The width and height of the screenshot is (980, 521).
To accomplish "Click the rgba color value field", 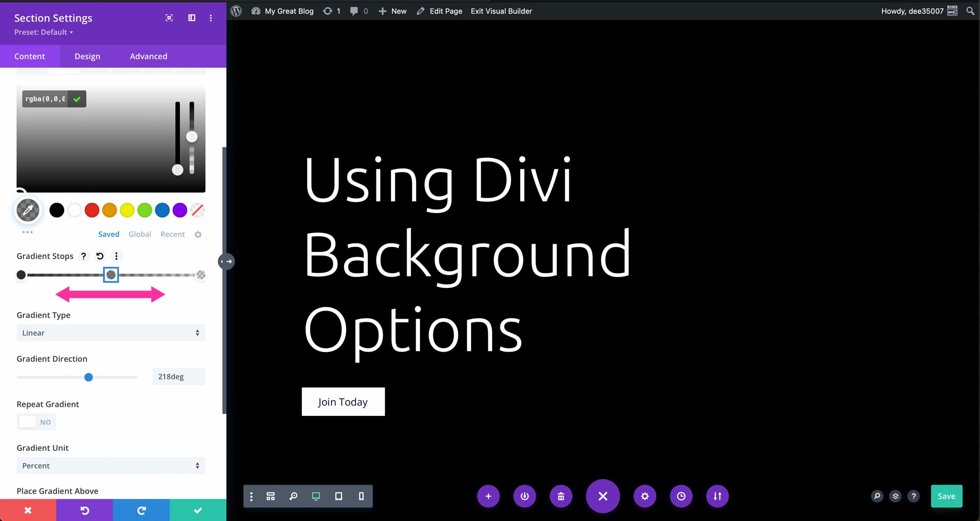I will pos(45,99).
